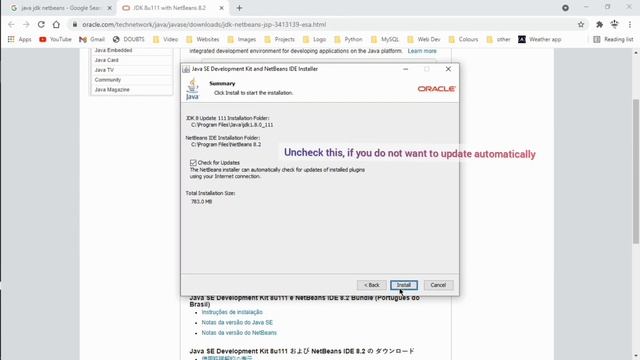Open Community sidebar link
Screen dimensions: 640x360
[x=108, y=80]
